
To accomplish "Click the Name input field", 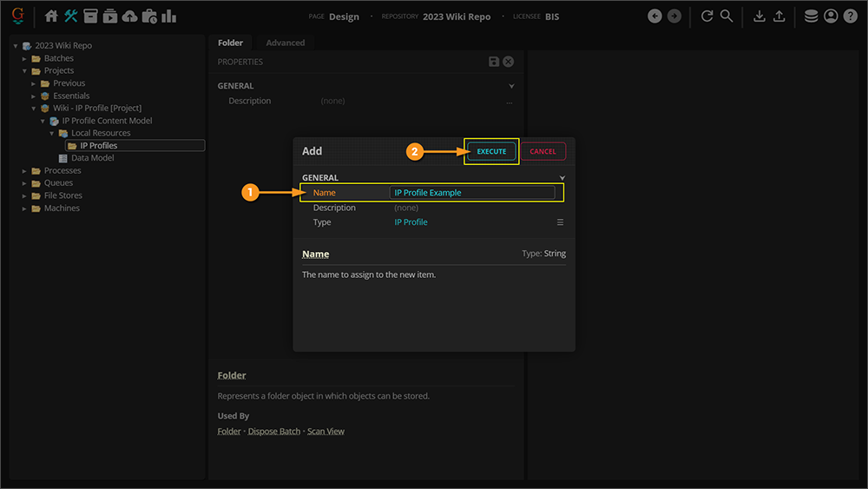I will click(472, 193).
